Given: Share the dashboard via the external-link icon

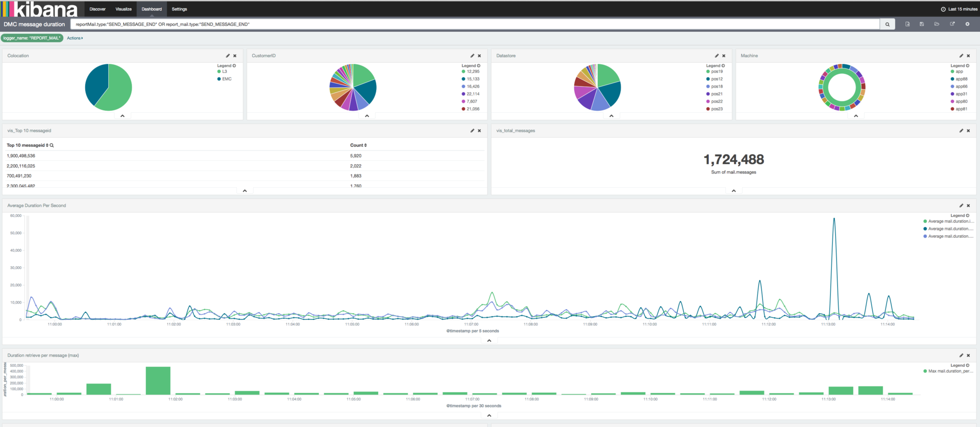Looking at the screenshot, I should [952, 24].
